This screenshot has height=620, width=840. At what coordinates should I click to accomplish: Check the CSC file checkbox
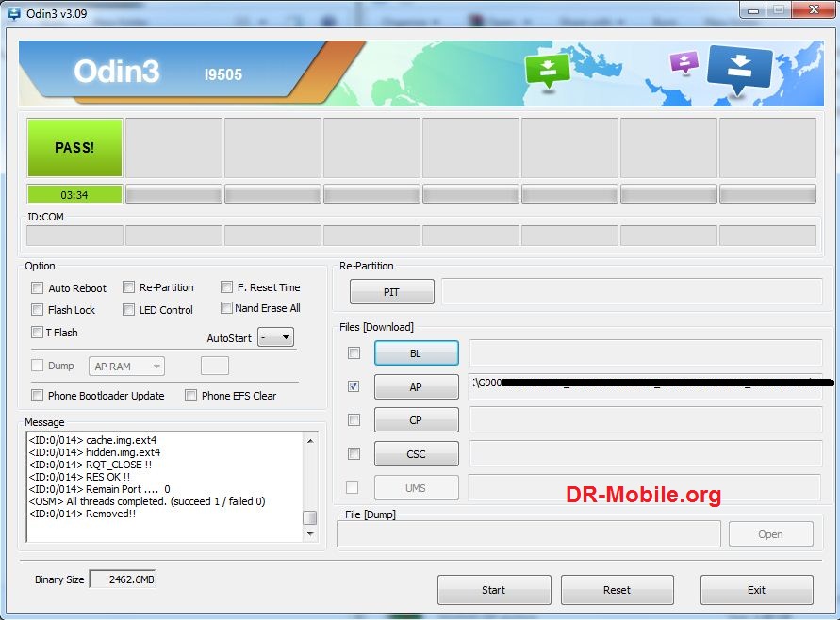click(x=354, y=453)
